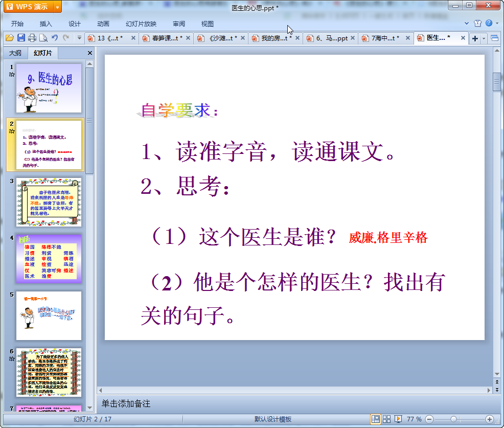504x428 pixels.
Task: Open the 审阅 ribbon tab
Action: (179, 24)
